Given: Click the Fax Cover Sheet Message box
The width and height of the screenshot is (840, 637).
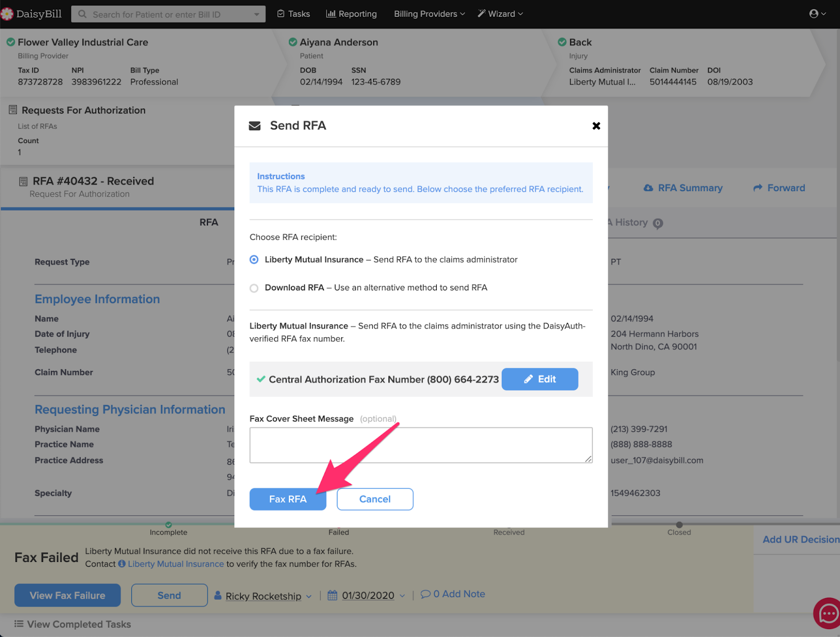Looking at the screenshot, I should [x=421, y=445].
